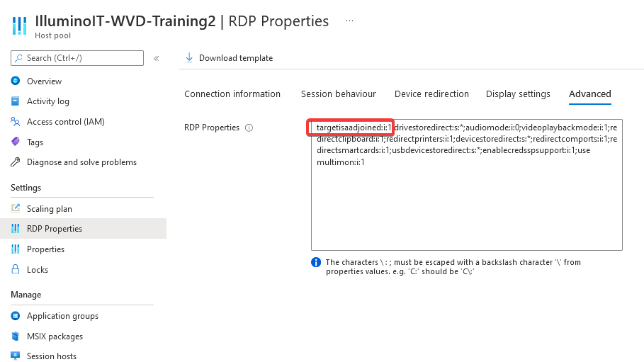Viewport: 644px width, 362px height.
Task: Open the Display settings tab
Action: tap(518, 94)
